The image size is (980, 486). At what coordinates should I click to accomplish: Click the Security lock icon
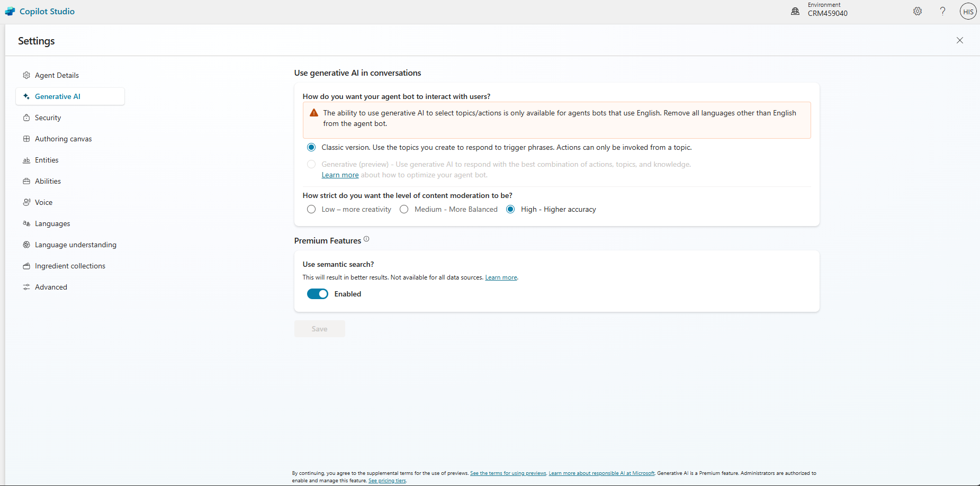(26, 118)
